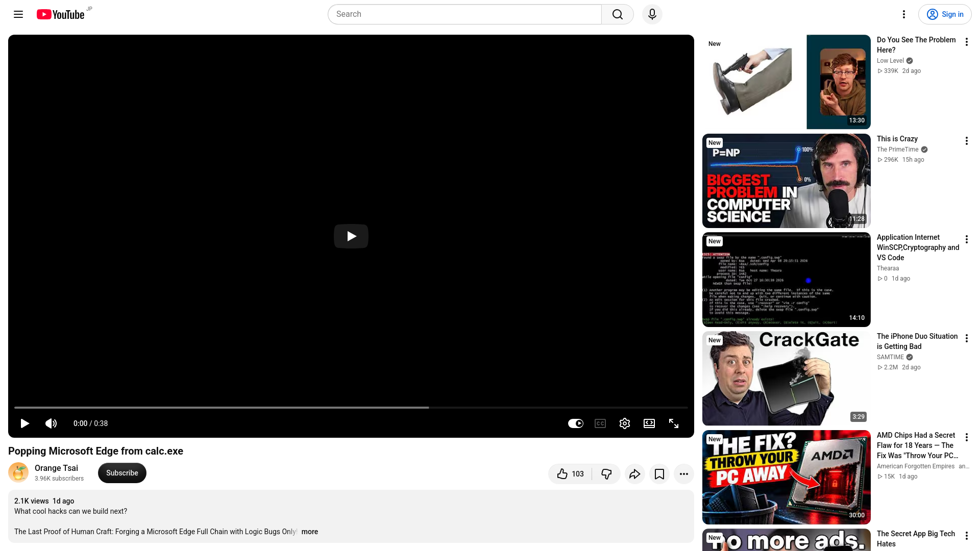Click the search magnifier button

pyautogui.click(x=618, y=14)
